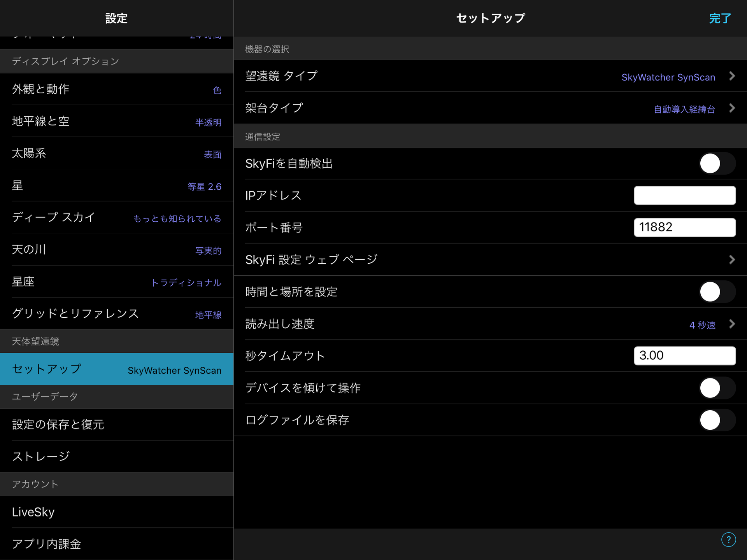747x560 pixels.
Task: Select 地平線と空 settings row
Action: pos(117,121)
